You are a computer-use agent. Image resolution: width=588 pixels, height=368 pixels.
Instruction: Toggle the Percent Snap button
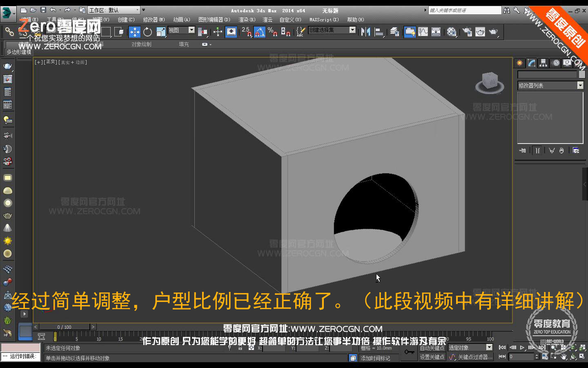273,31
